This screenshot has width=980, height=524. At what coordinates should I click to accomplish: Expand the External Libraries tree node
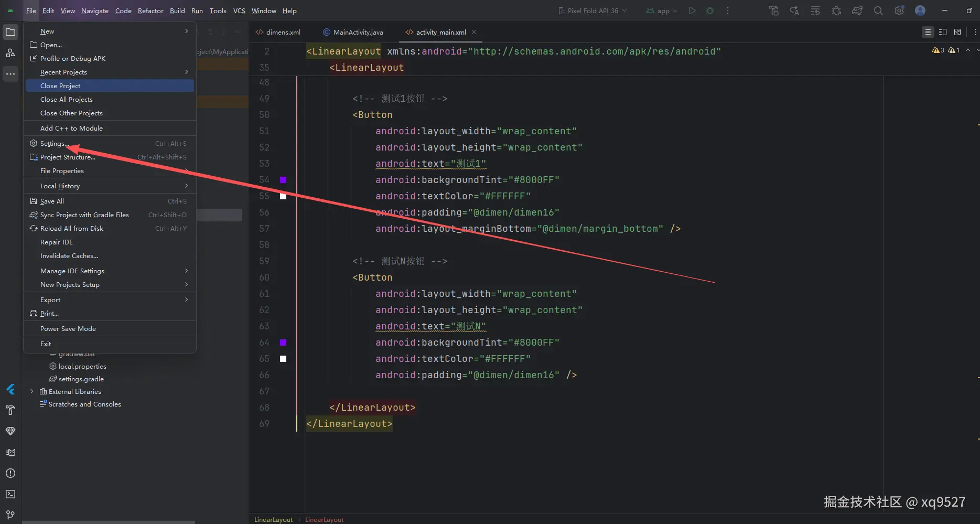coord(32,391)
